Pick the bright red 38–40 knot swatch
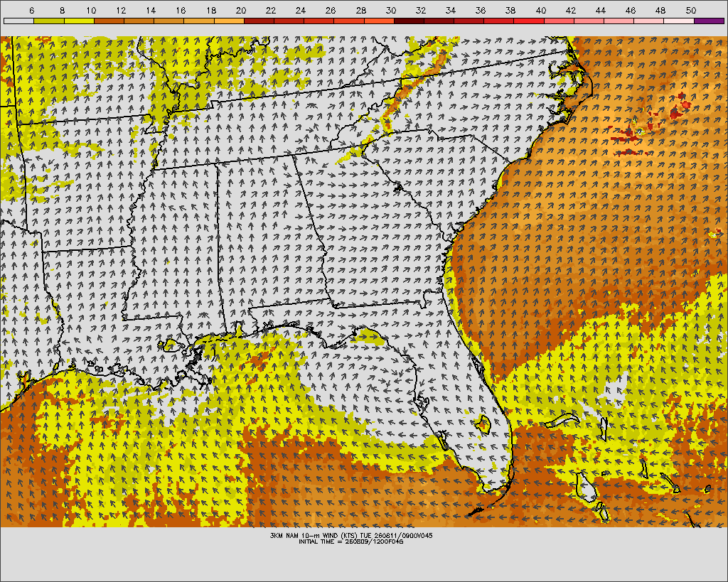728x582 pixels. [x=529, y=21]
